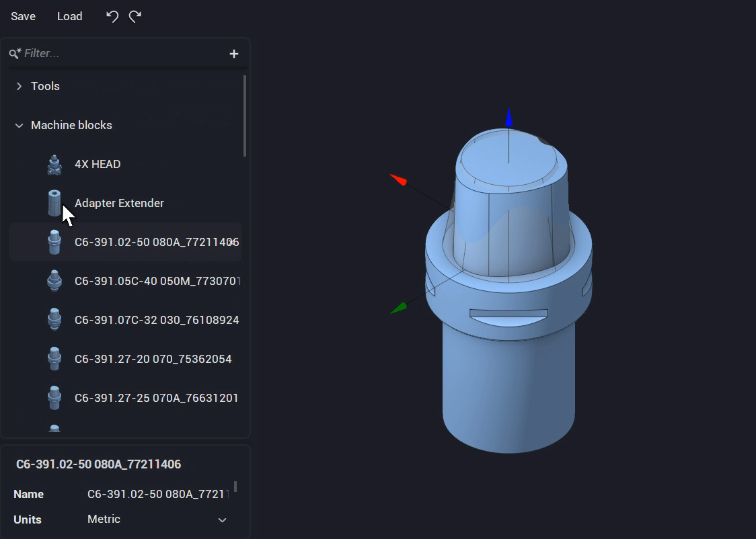Select C6-391.27-20 070_75362054 row text
756x539 pixels.
[153, 360]
